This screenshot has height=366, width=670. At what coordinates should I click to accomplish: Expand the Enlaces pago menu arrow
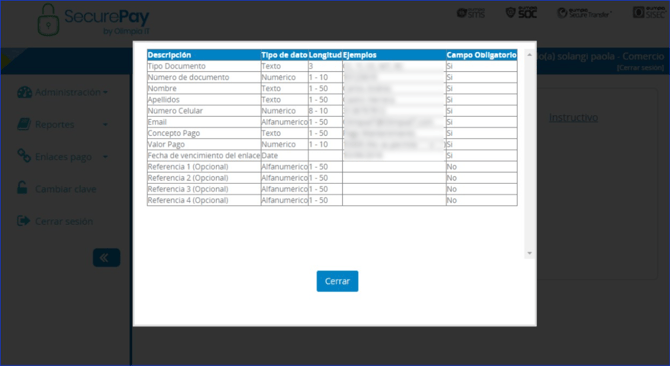pos(105,157)
